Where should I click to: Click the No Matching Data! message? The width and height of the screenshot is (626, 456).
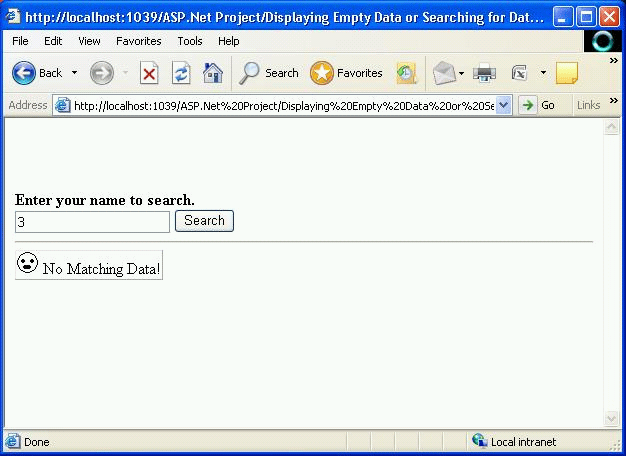[101, 269]
